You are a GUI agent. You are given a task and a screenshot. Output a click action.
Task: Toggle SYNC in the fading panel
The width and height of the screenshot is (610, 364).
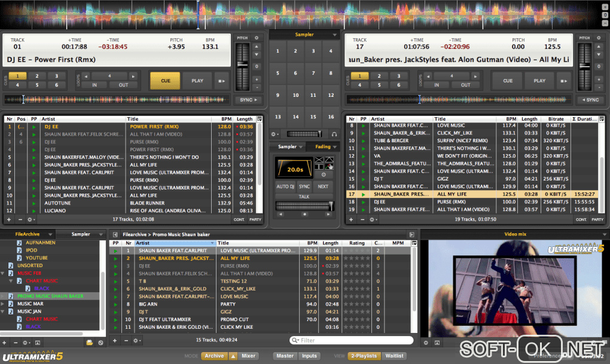point(304,186)
